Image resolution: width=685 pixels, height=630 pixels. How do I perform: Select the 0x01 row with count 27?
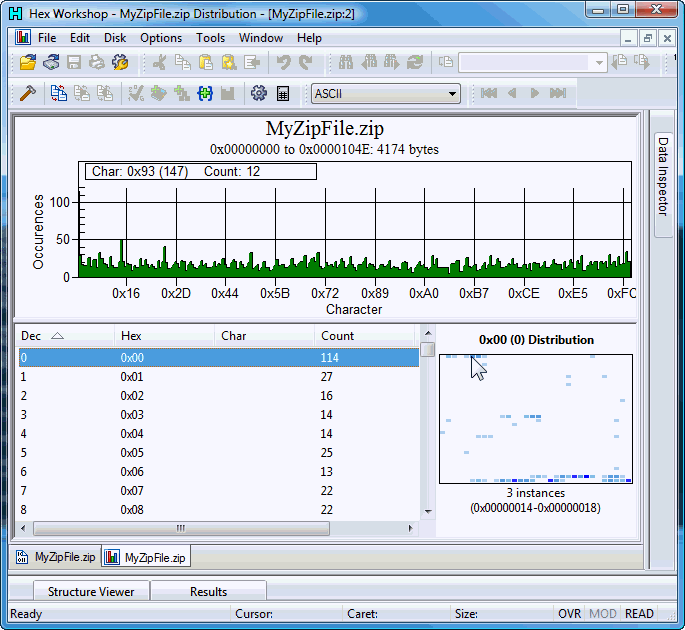pos(219,377)
